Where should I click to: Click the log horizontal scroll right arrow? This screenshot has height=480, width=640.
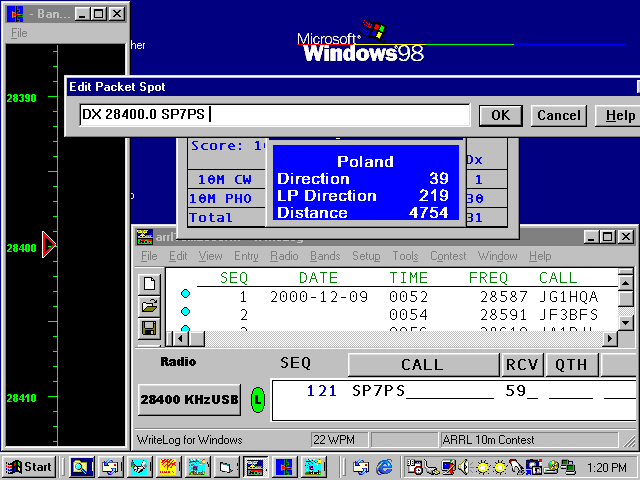pos(610,338)
